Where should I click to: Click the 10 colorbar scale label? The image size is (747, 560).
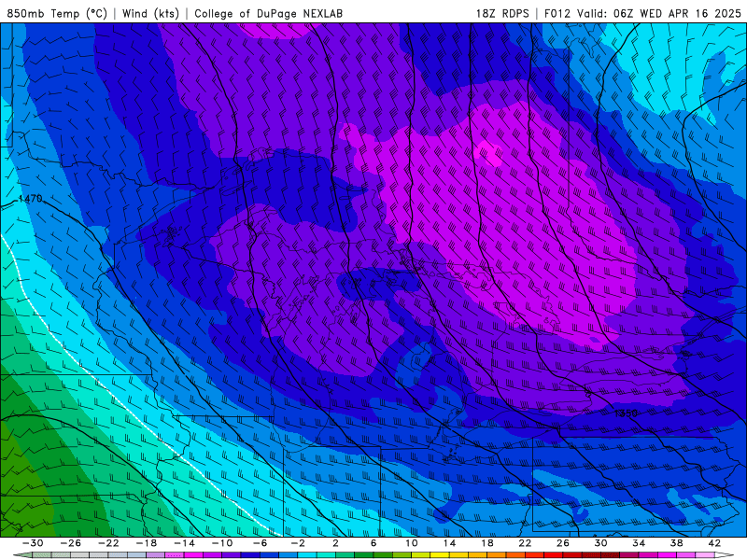coord(412,543)
